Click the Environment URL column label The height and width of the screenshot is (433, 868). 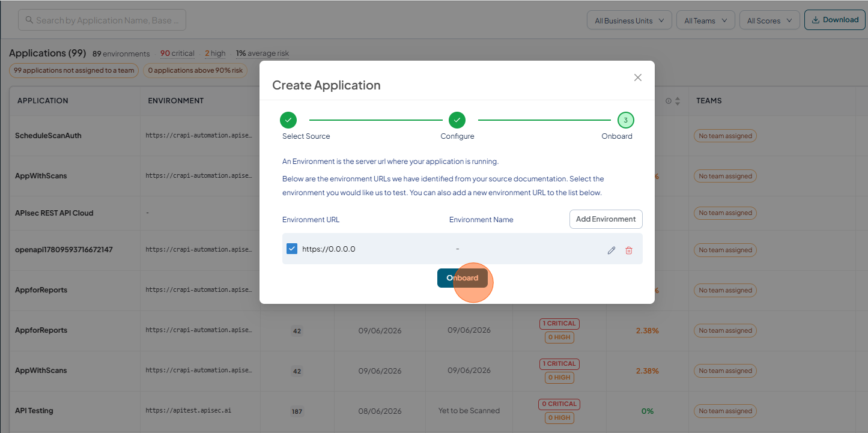311,220
